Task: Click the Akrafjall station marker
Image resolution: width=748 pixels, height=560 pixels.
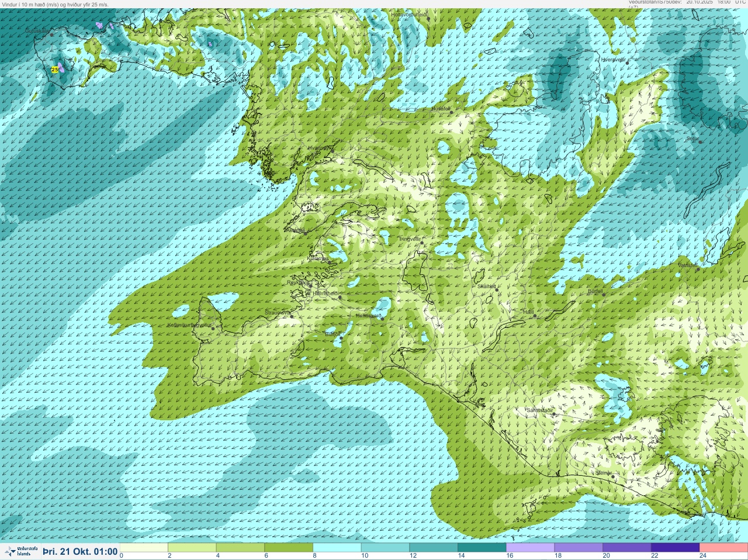Action: click(305, 233)
